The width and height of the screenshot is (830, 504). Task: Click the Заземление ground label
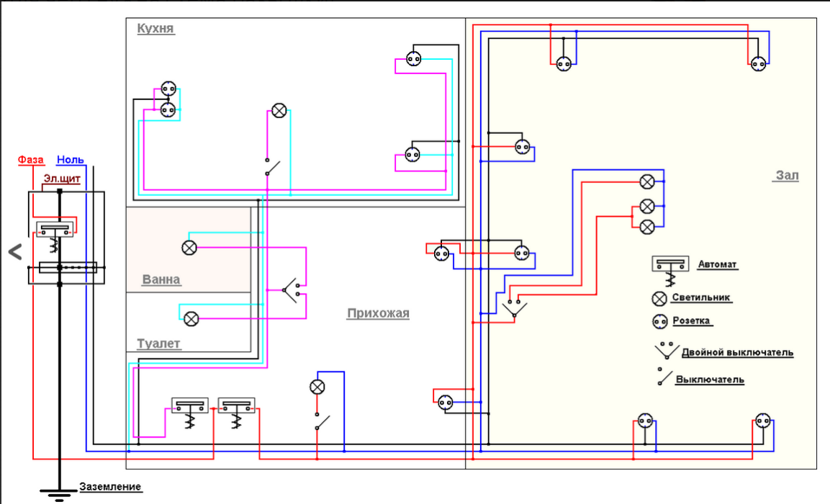coord(110,487)
